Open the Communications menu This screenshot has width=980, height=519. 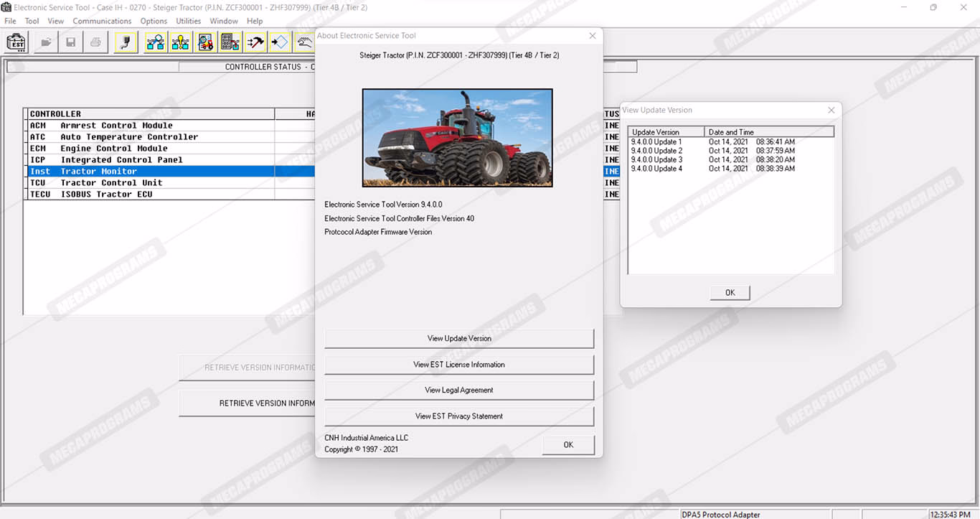[102, 21]
